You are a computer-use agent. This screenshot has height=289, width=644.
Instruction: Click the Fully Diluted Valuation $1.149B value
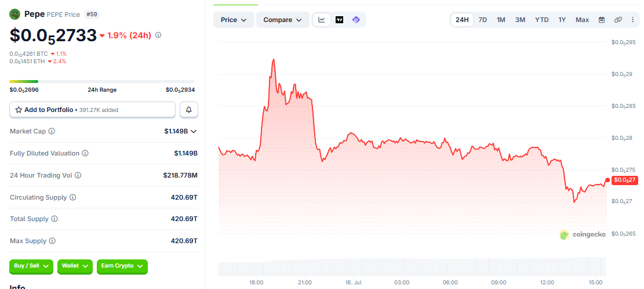[186, 153]
